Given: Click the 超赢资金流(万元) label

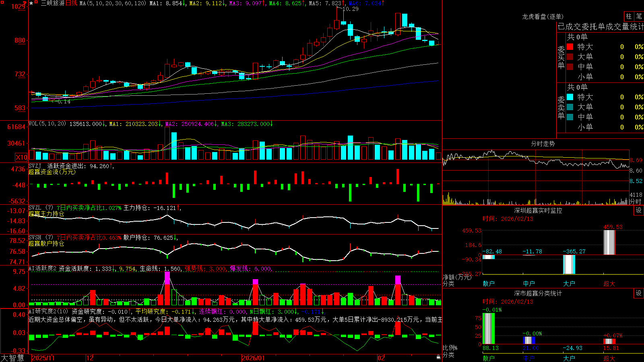Looking at the screenshot, I should (x=52, y=172).
